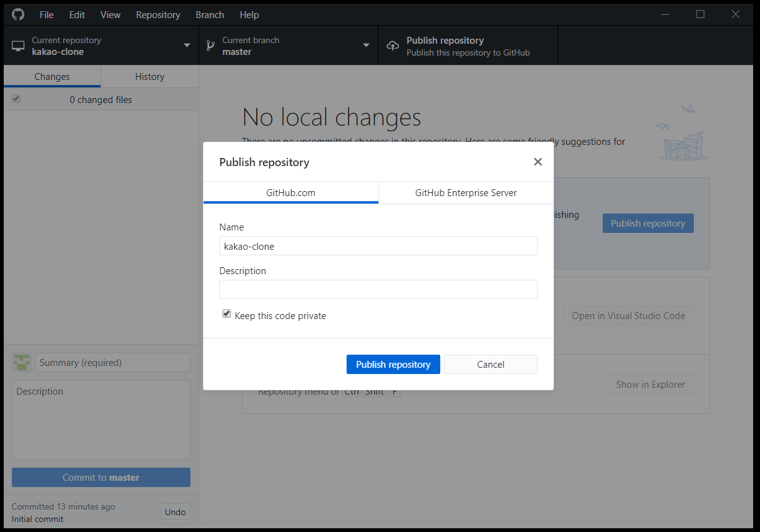Cancel the Publish repository dialog
This screenshot has height=532, width=760.
[491, 364]
